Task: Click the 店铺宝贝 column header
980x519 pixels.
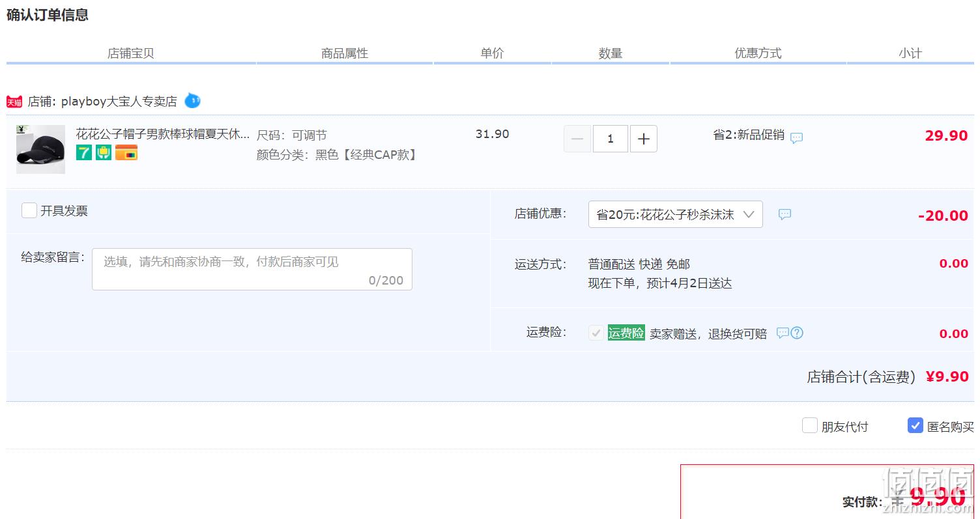Action: point(131,53)
